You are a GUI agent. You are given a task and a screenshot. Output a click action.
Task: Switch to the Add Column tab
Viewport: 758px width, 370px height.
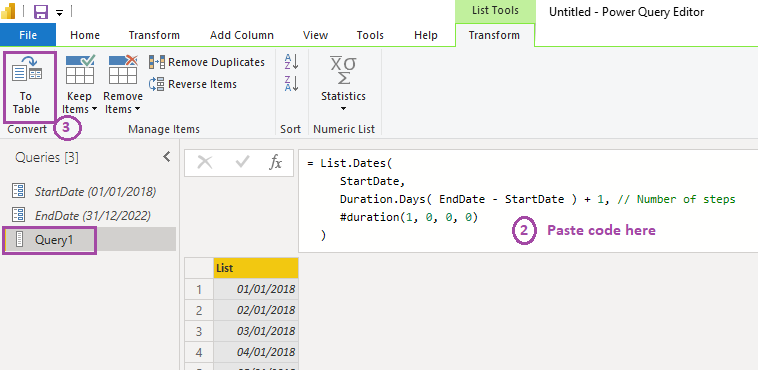pos(242,35)
